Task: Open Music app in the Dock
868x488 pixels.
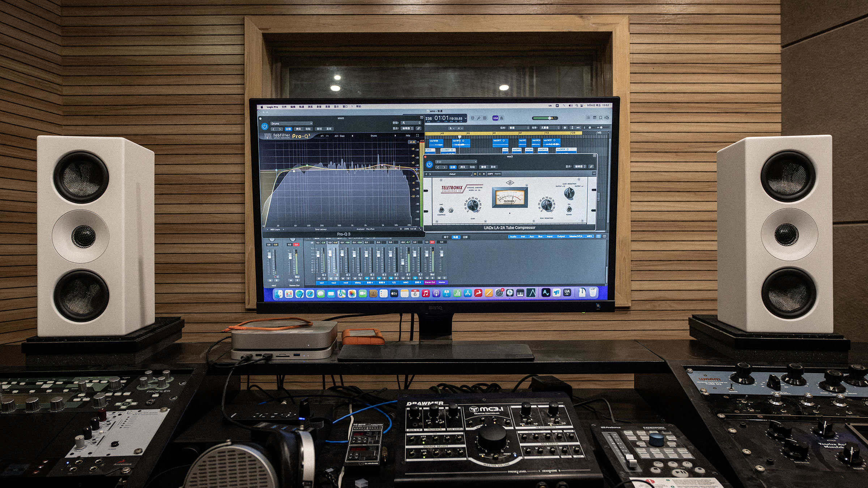Action: (425, 294)
